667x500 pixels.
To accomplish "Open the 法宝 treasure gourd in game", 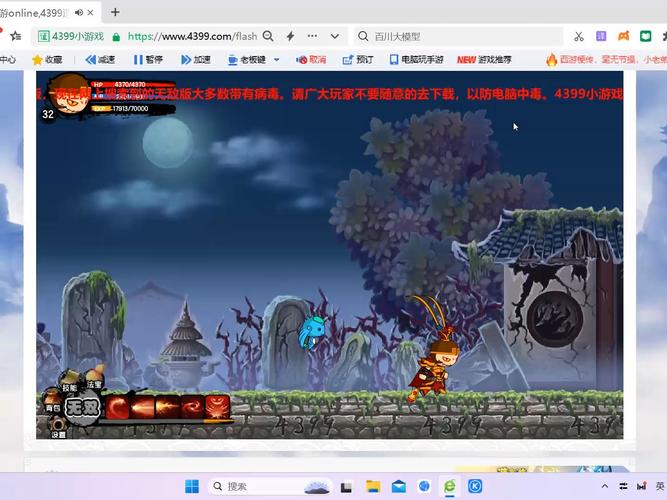I will tap(94, 377).
